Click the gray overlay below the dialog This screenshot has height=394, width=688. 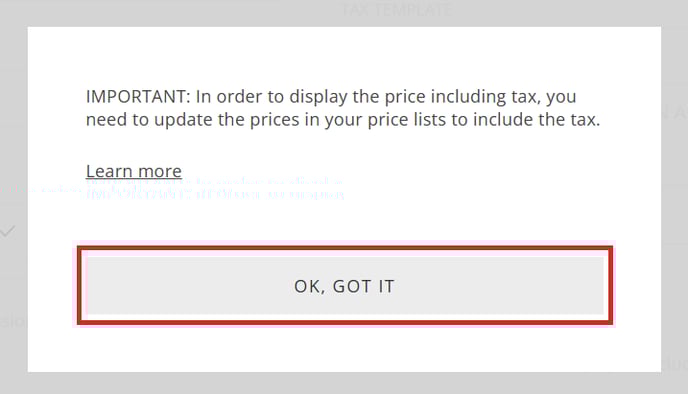pyautogui.click(x=344, y=383)
